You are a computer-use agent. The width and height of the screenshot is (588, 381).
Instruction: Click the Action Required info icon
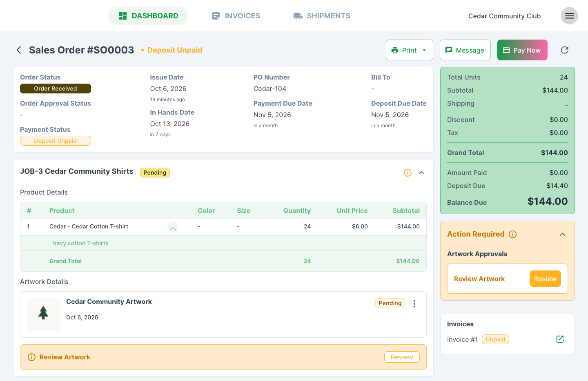[513, 235]
